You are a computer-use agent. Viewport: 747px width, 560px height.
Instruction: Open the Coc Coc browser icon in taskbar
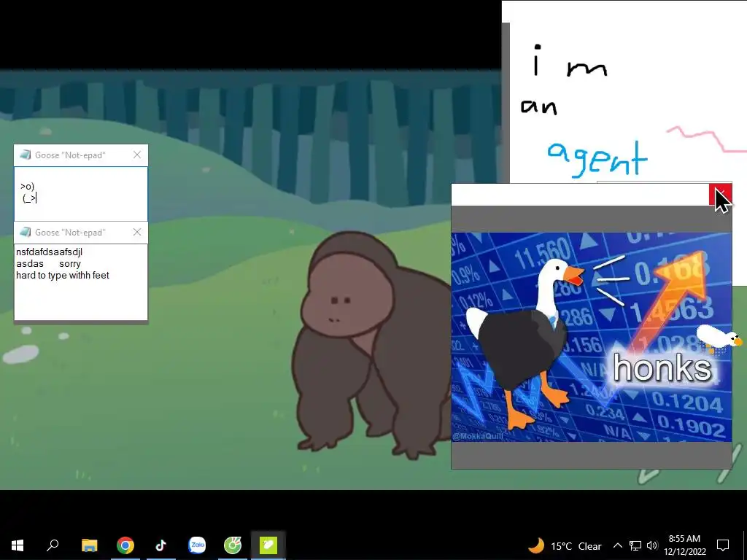point(233,545)
